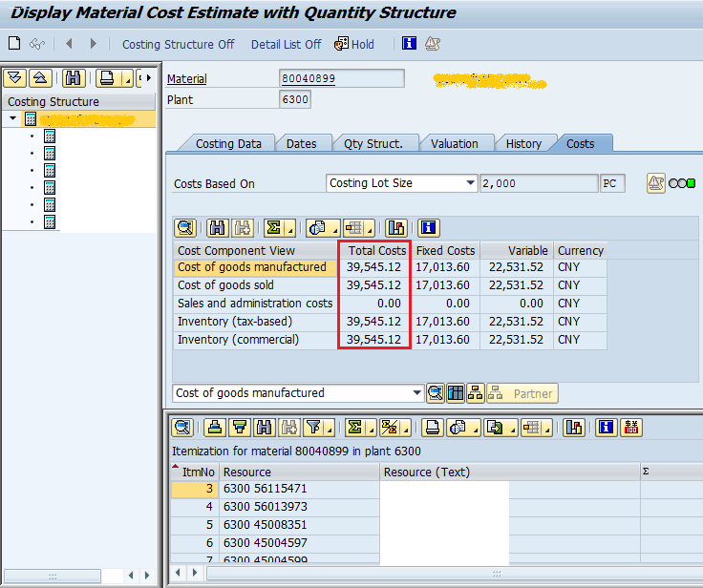This screenshot has height=588, width=703.
Task: Click Export icon in itemization toolbar
Action: [x=495, y=428]
